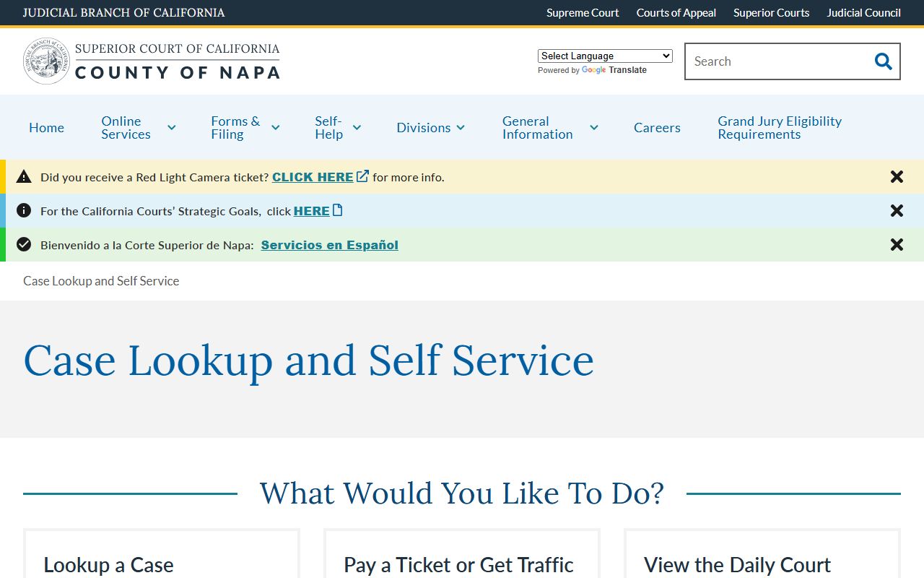Image resolution: width=924 pixels, height=578 pixels.
Task: Click Pay a Ticket or Get Traffic card
Action: [x=458, y=565]
